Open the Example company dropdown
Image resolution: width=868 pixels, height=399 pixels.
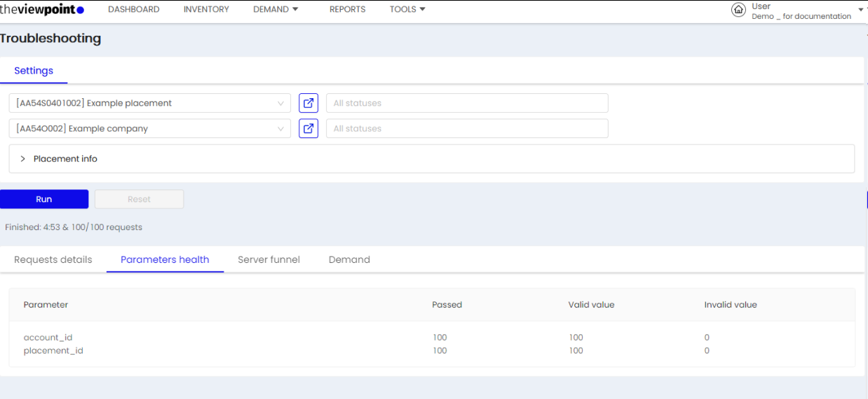pos(150,128)
